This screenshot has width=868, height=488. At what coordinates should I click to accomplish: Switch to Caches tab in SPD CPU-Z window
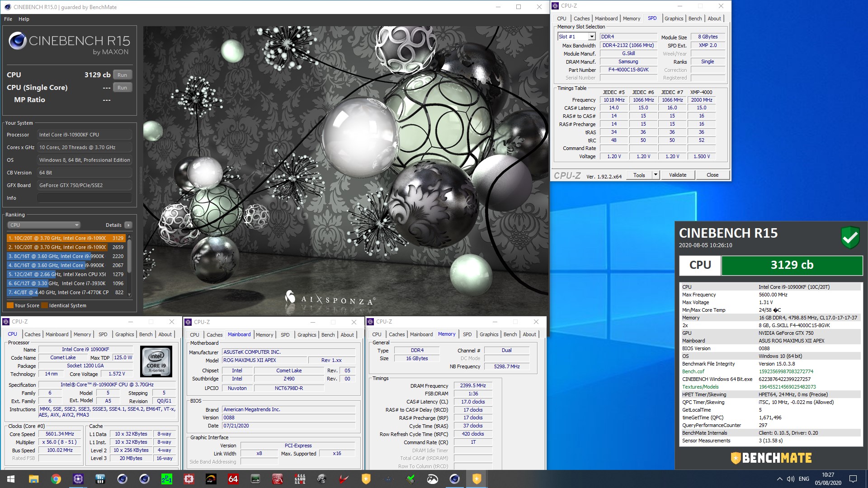pos(581,19)
